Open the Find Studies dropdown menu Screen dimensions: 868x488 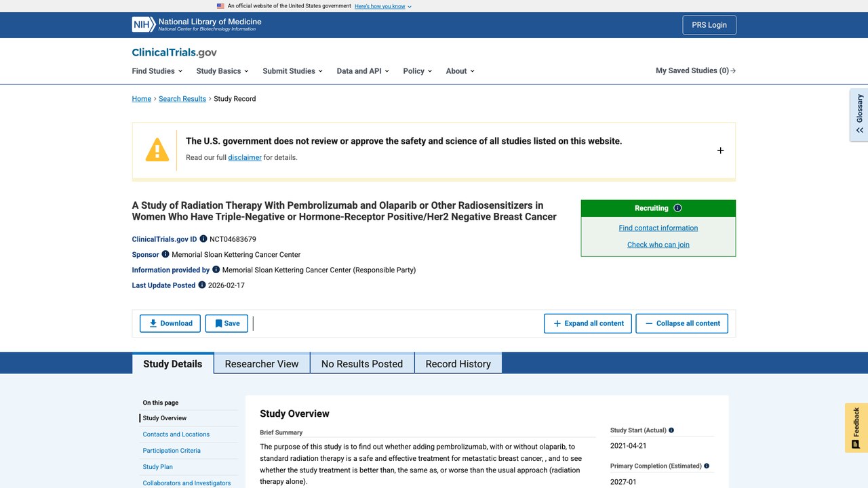click(157, 70)
